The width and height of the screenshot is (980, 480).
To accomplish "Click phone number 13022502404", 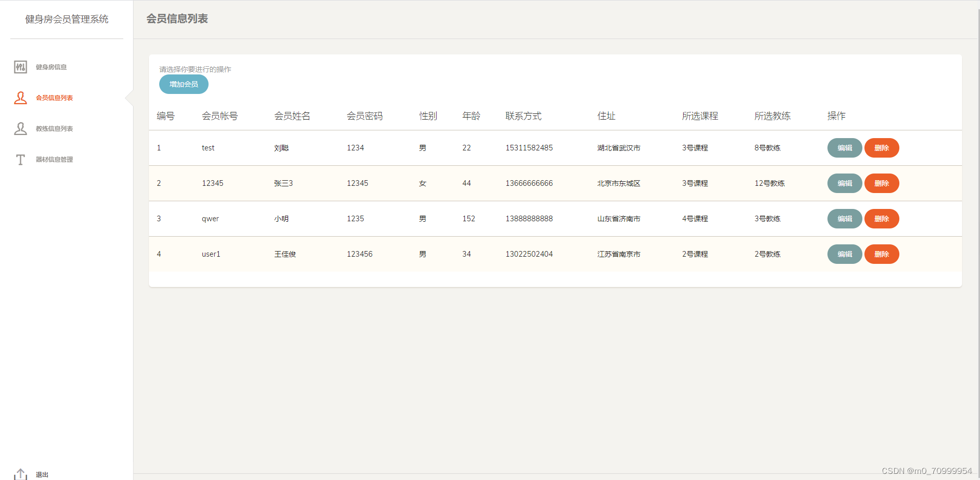I will point(529,254).
